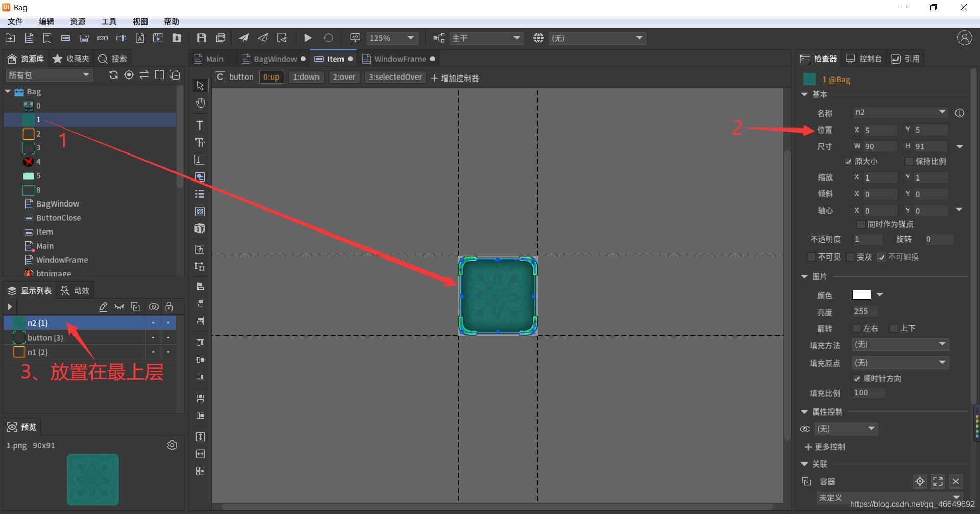Select controller page 2:over

344,77
